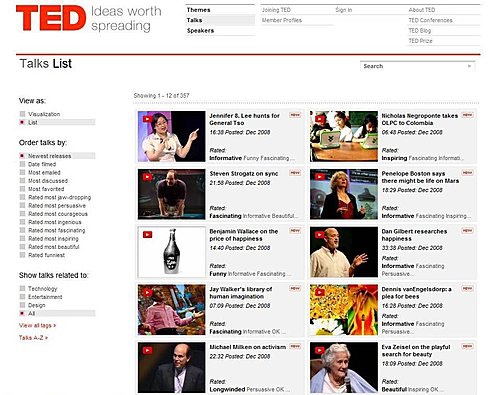Order by Rated most persuasive
The width and height of the screenshot is (500, 395).
coord(53,206)
